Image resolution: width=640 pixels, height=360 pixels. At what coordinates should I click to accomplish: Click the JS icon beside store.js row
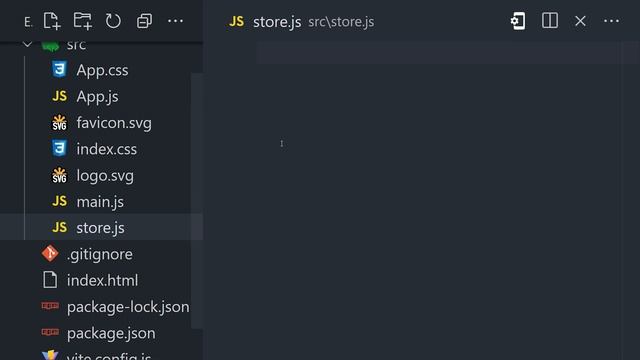click(60, 227)
